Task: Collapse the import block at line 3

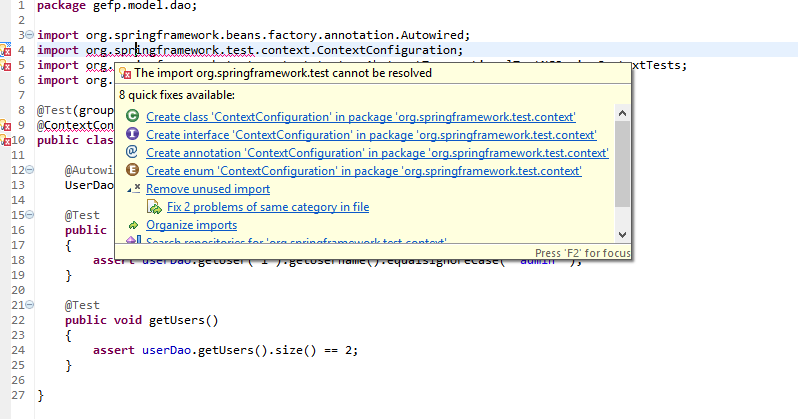Action: [29, 35]
